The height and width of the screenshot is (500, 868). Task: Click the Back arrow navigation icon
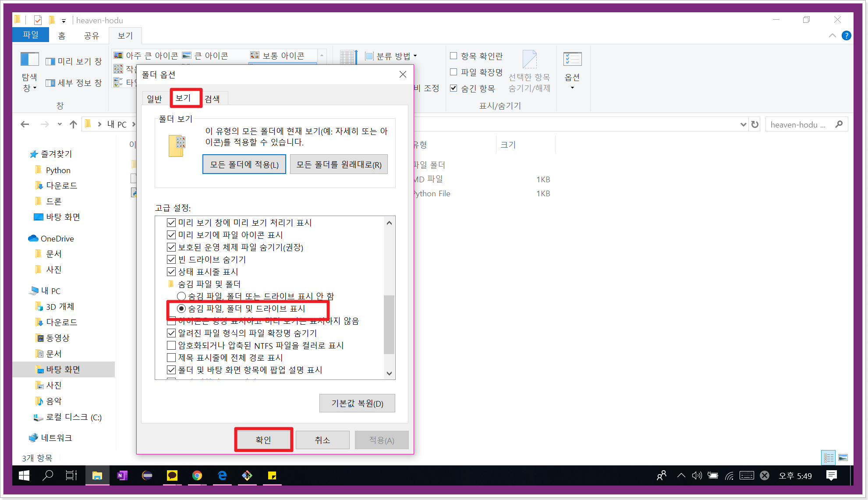[25, 124]
